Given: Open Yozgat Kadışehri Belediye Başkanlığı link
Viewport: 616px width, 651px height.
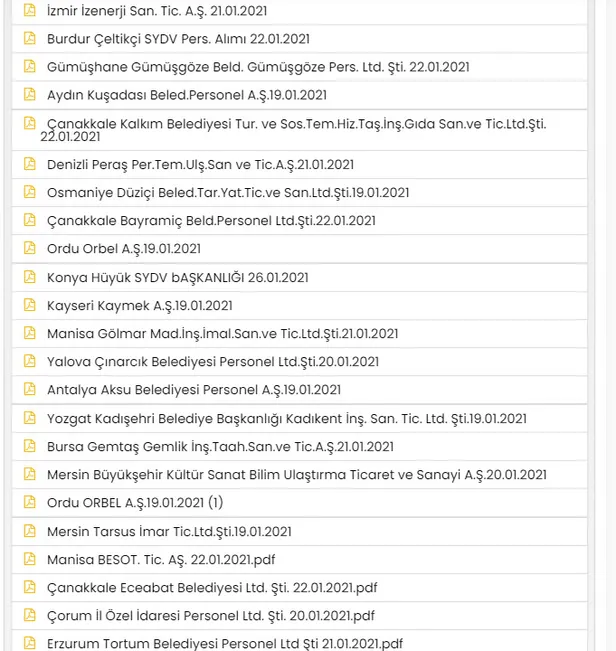Looking at the screenshot, I should [x=286, y=418].
